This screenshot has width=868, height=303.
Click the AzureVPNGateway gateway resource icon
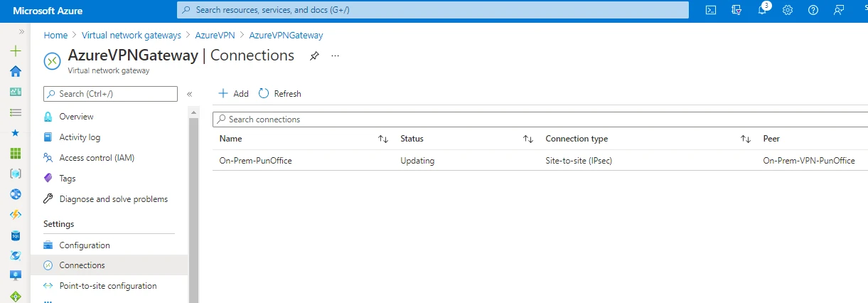pos(53,61)
